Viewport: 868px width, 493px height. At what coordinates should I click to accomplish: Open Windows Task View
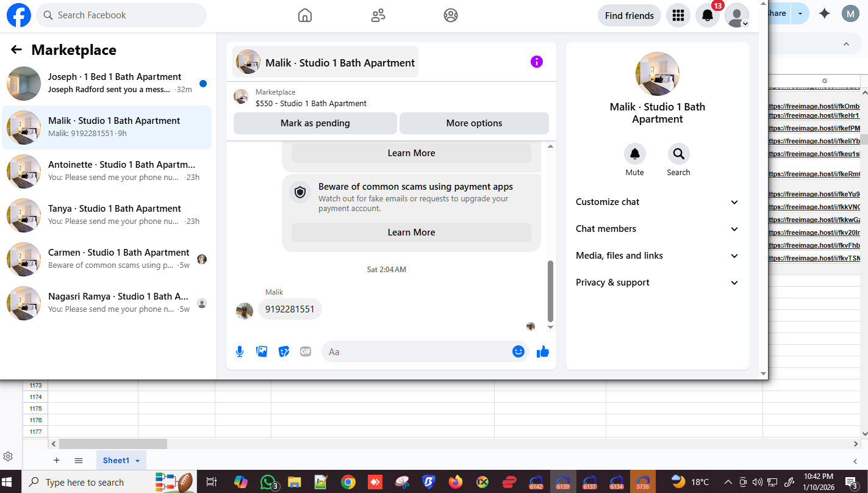(x=211, y=482)
